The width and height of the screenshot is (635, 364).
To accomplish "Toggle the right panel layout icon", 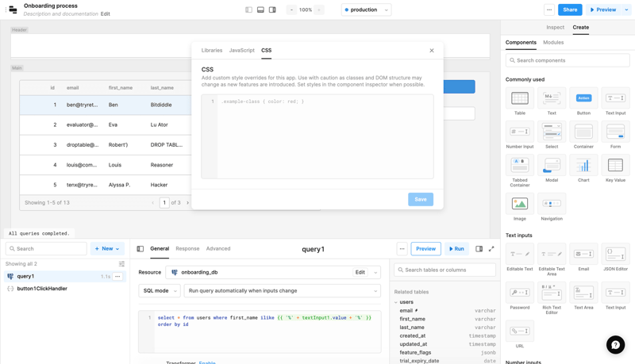I will point(272,10).
